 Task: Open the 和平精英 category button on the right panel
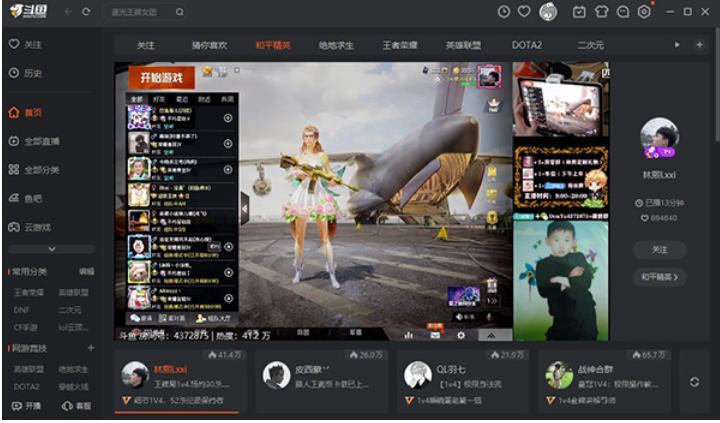point(660,277)
